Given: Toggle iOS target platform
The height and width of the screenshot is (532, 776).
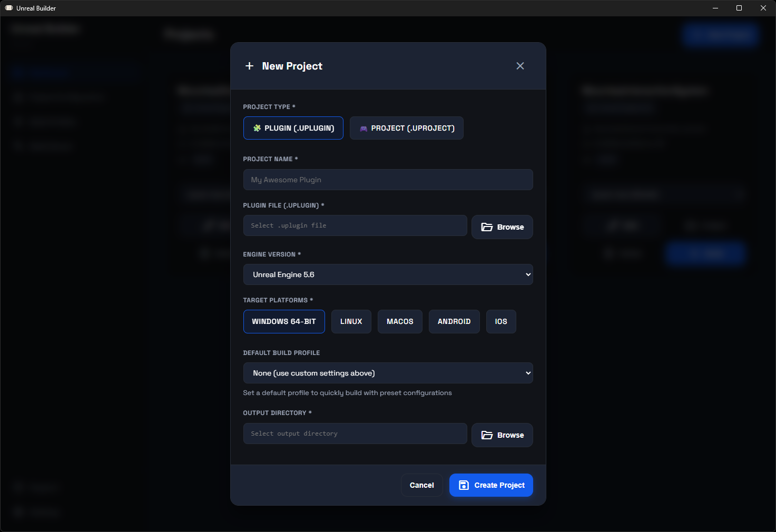Looking at the screenshot, I should (x=501, y=321).
